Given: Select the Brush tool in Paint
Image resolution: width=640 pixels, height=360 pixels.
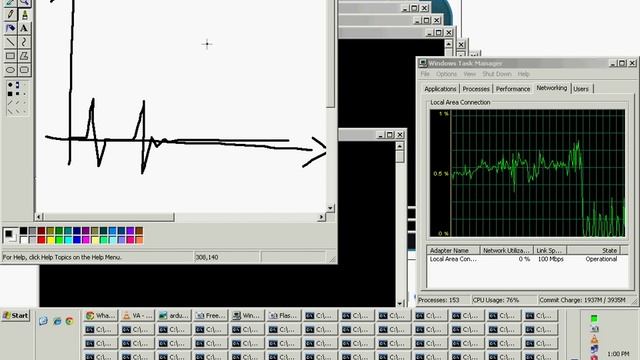Looking at the screenshot, I should [24, 14].
